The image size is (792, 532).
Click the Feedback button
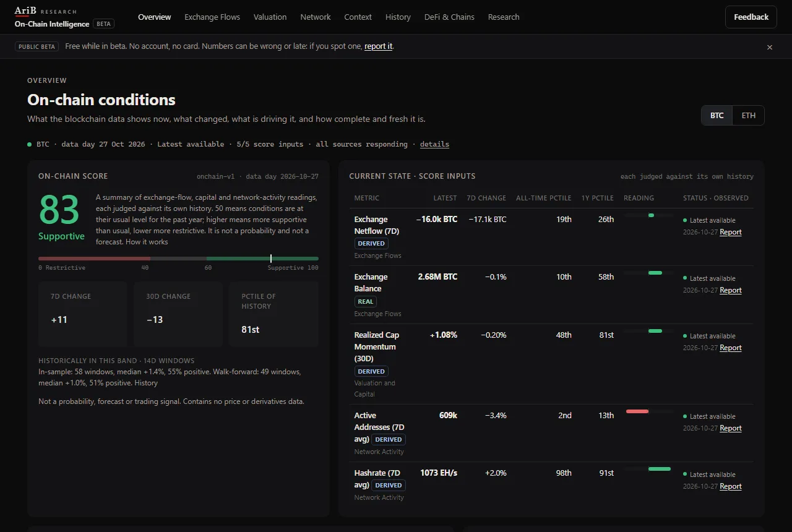(751, 17)
